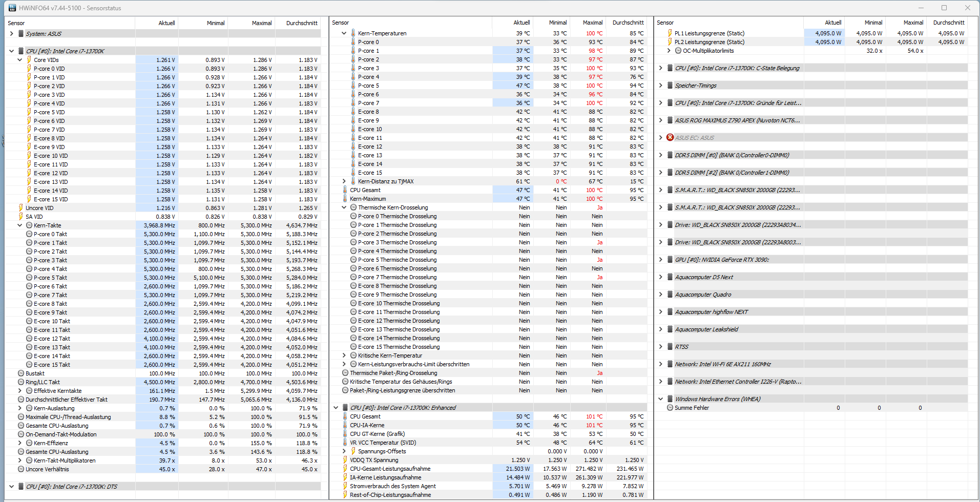Image resolution: width=980 pixels, height=502 pixels.
Task: Click the Uncore Verhältnis row label
Action: coord(47,469)
